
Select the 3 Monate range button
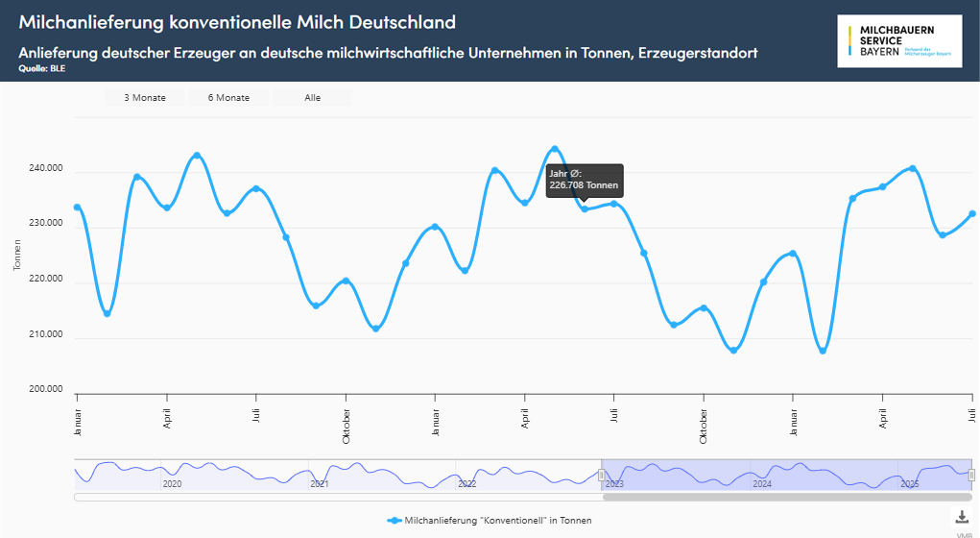pyautogui.click(x=145, y=97)
